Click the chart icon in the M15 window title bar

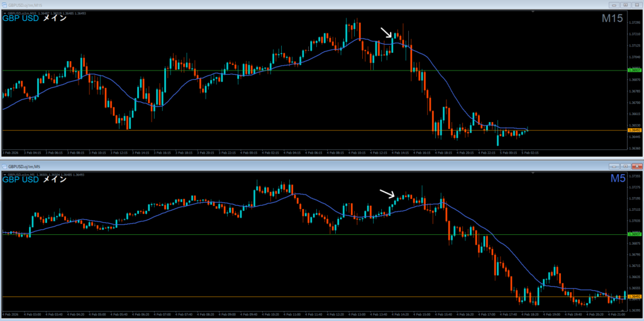4,5
